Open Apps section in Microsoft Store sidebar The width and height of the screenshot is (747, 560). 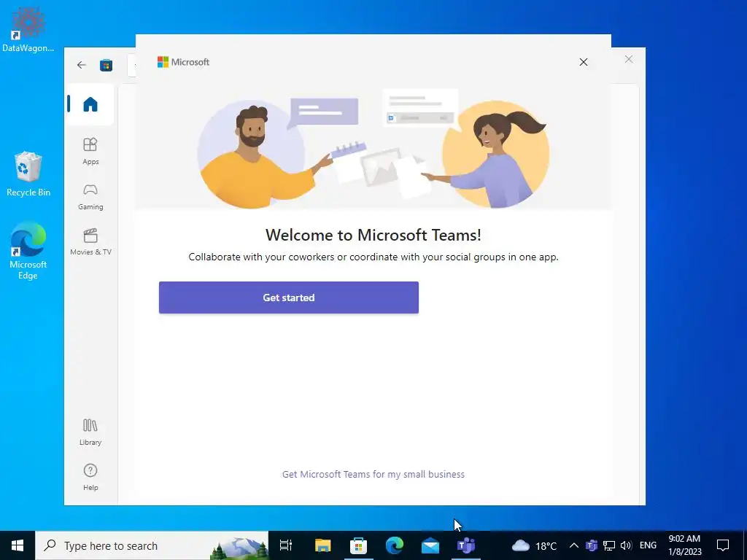coord(90,152)
